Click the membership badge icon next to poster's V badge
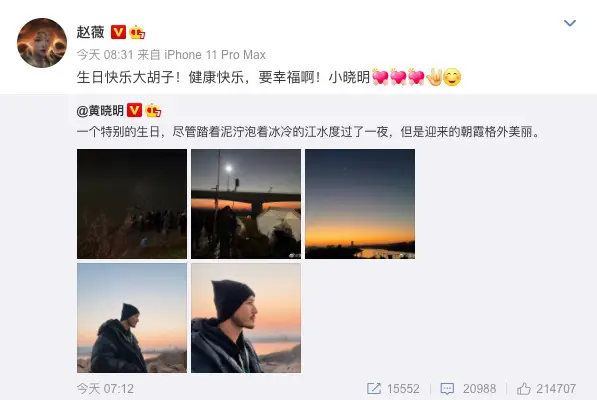This screenshot has width=597, height=400. click(x=137, y=32)
